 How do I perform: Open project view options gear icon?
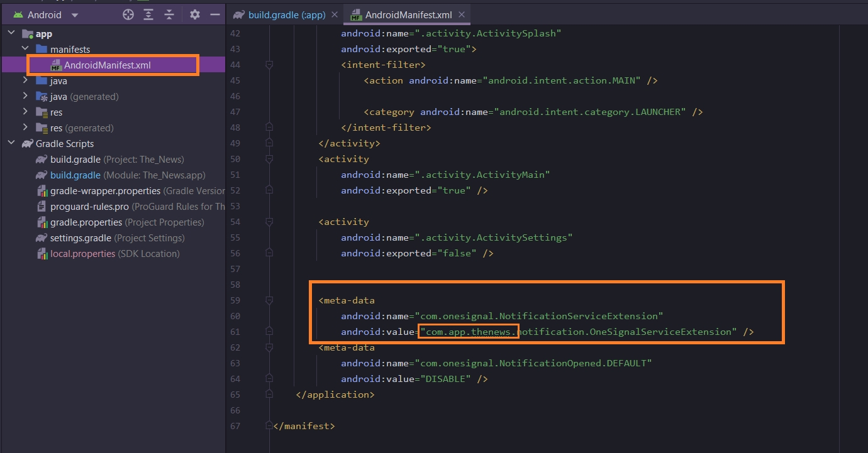[195, 14]
